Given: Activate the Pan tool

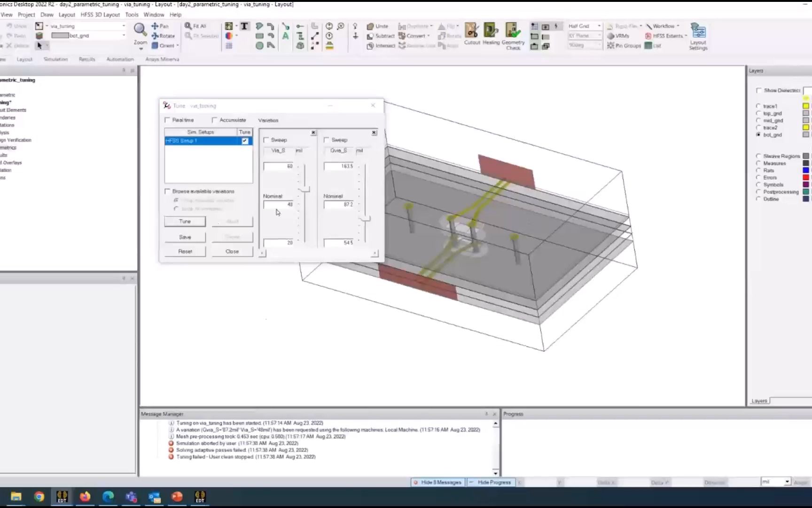Looking at the screenshot, I should click(x=161, y=26).
